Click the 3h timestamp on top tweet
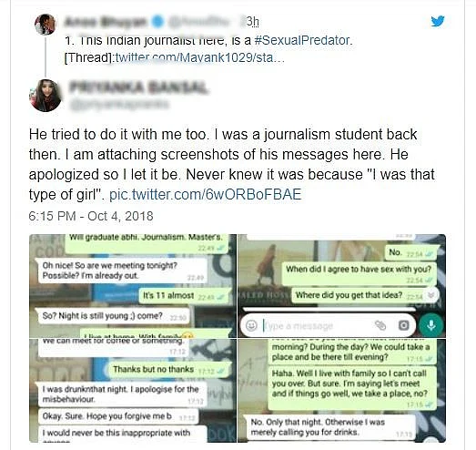476x450 pixels. pos(253,22)
